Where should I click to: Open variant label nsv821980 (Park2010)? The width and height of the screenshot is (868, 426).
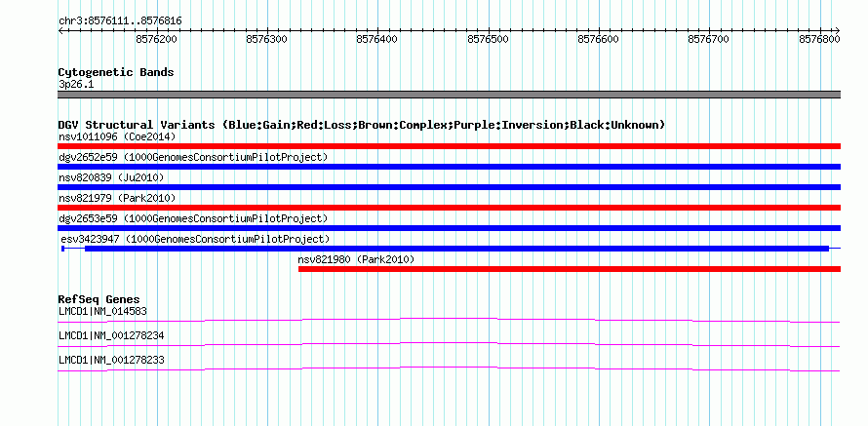coord(356,259)
